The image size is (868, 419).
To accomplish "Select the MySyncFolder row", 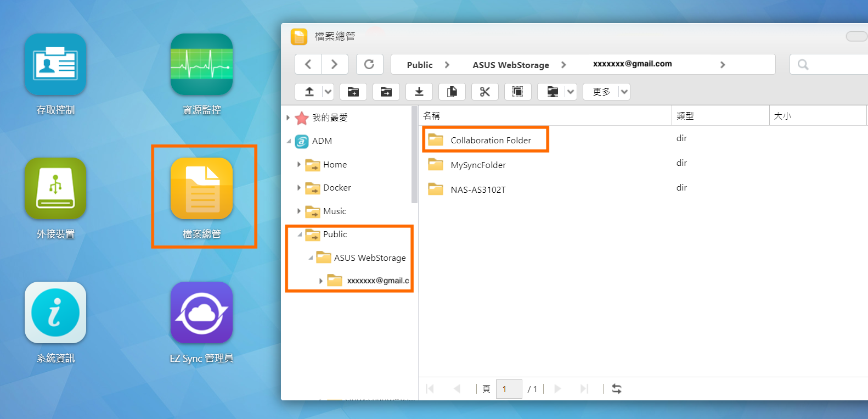I will [643, 165].
